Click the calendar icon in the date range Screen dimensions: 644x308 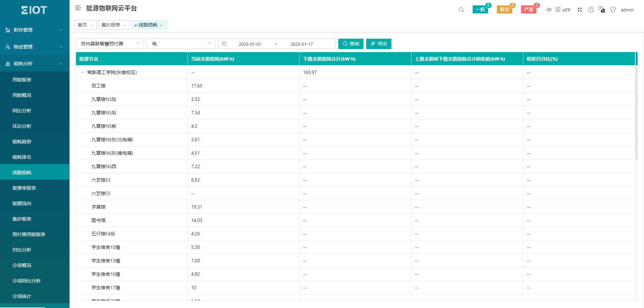tap(224, 44)
